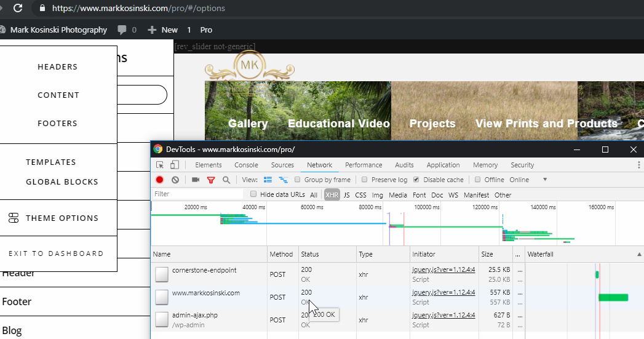Open the Audits tab
The width and height of the screenshot is (644, 339).
(x=404, y=165)
